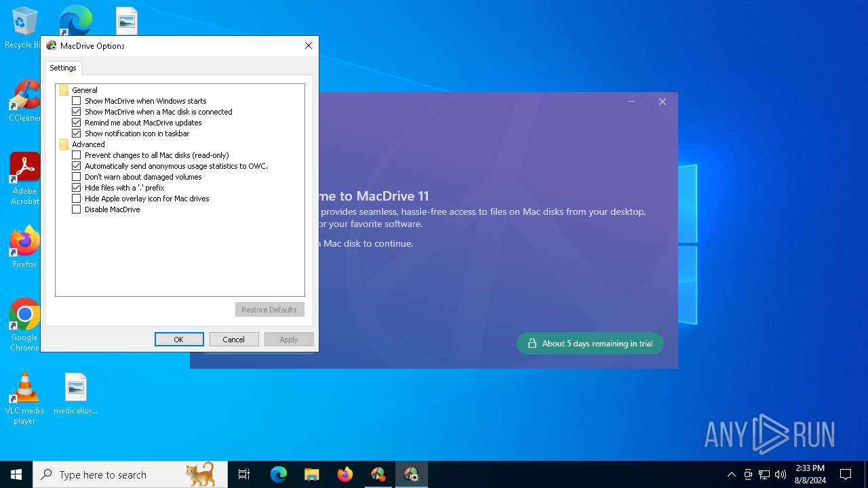Select VLC media player desktop shortcut

point(24,399)
